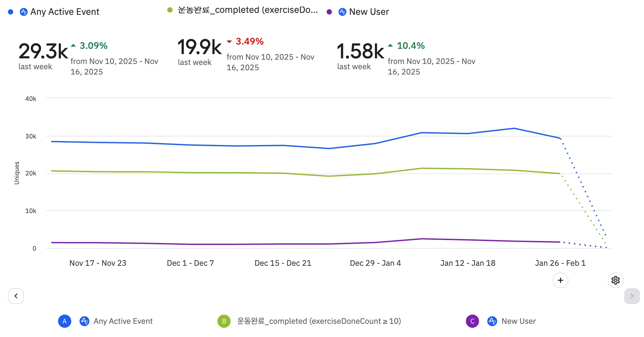Click the plus button below the chart
The height and width of the screenshot is (337, 644).
click(x=560, y=280)
